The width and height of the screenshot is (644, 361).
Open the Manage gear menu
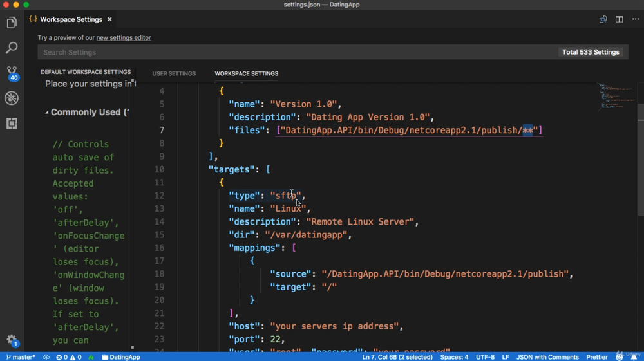pyautogui.click(x=12, y=340)
